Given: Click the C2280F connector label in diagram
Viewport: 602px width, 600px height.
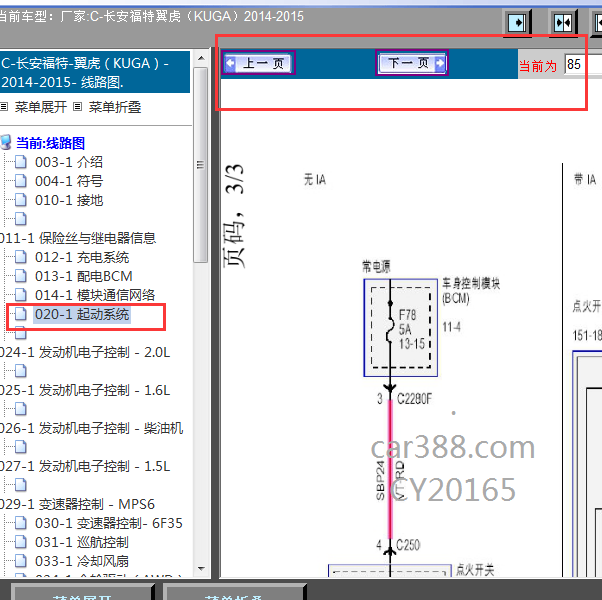Looking at the screenshot, I should click(414, 399).
